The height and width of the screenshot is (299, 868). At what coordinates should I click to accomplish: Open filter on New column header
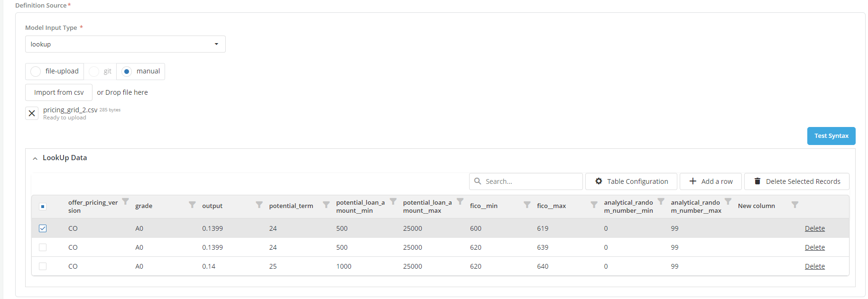coord(795,205)
